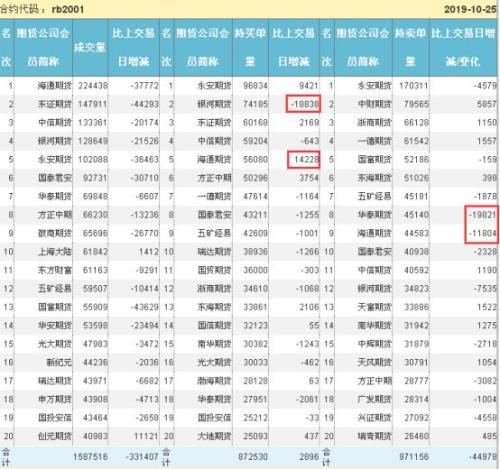Viewport: 500px width, 469px height.
Task: Select 一德期货 in the long position ranking
Action: point(214,196)
